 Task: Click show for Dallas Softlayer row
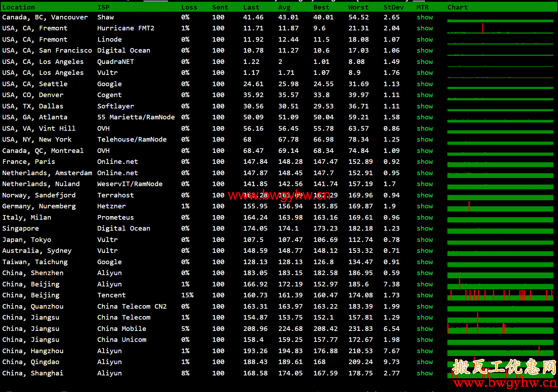pyautogui.click(x=424, y=106)
